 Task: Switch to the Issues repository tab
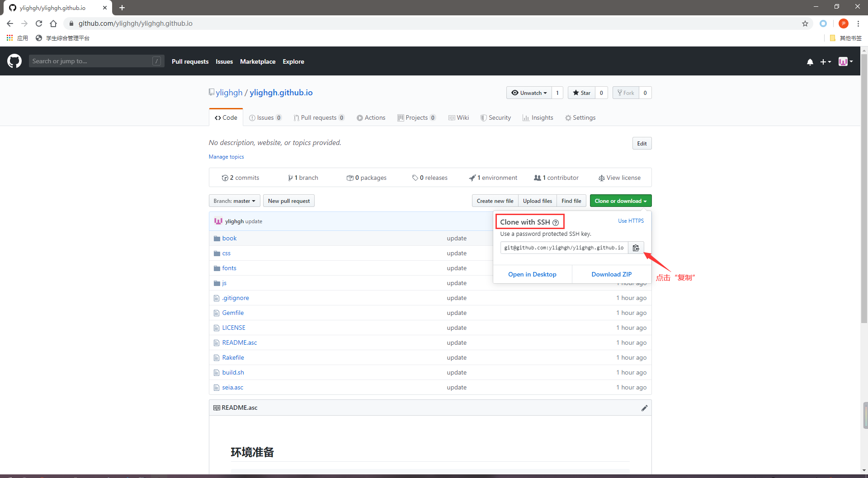pos(265,117)
